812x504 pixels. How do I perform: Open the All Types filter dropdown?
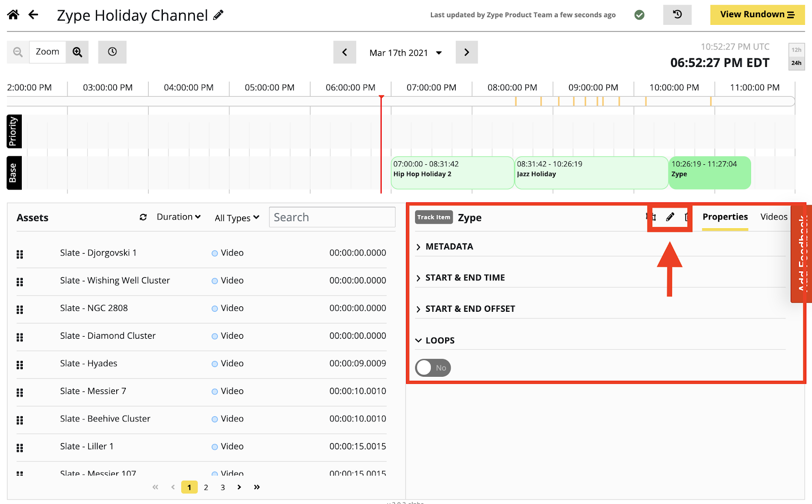237,218
